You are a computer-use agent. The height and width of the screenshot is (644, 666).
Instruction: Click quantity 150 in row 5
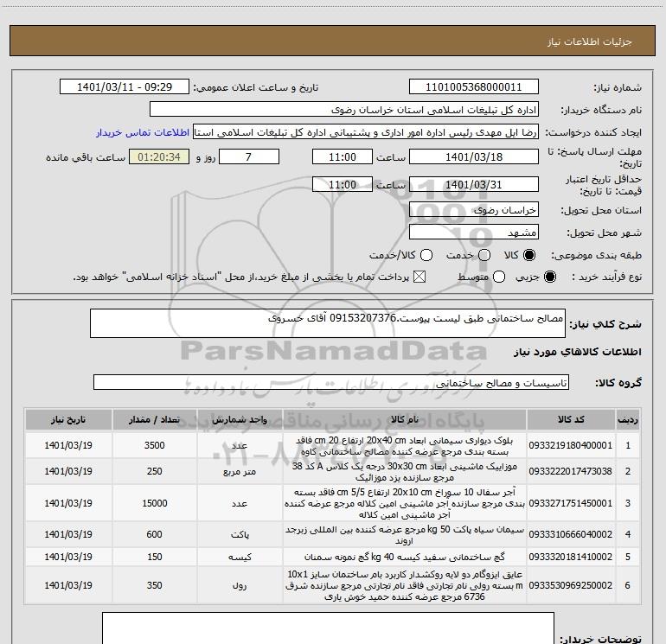(154, 557)
